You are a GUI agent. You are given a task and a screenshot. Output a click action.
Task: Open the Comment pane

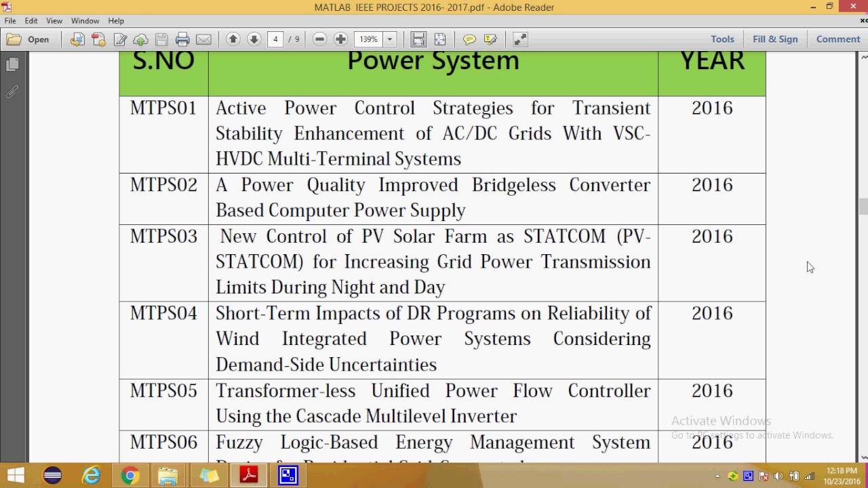pos(838,39)
